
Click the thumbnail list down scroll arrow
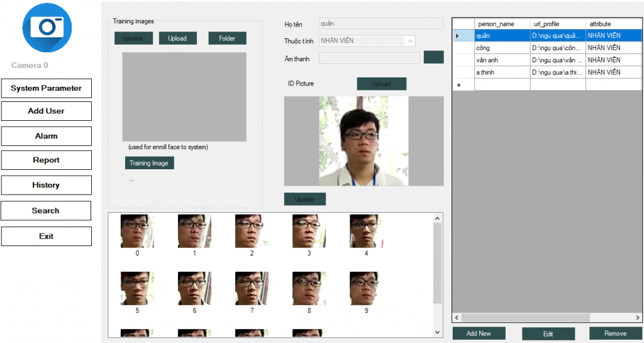438,332
